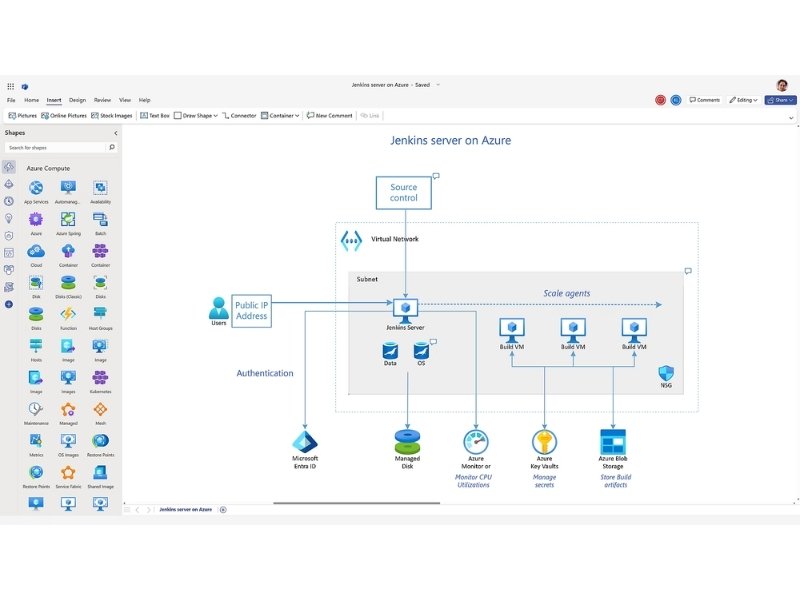Select the Users shape on canvas

point(218,311)
